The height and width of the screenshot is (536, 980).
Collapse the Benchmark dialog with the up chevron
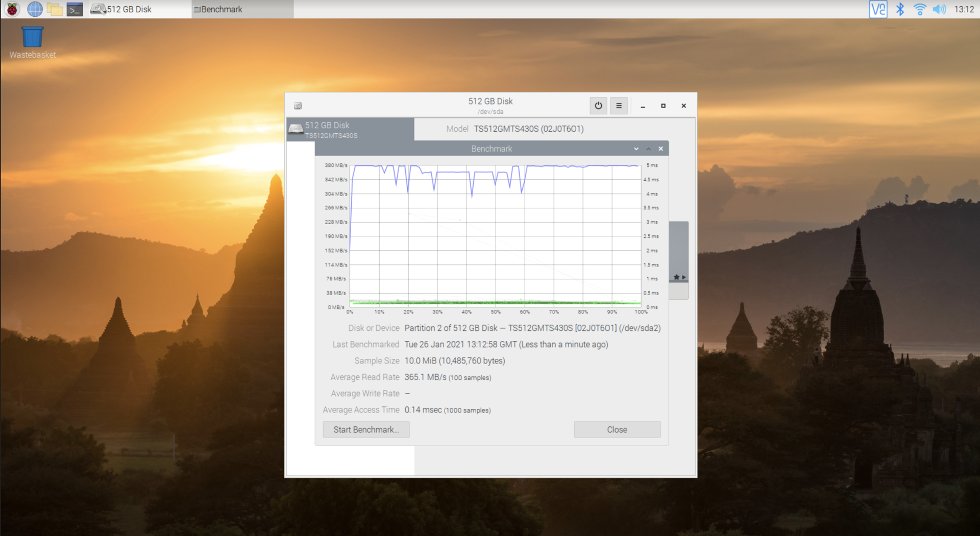tap(648, 149)
